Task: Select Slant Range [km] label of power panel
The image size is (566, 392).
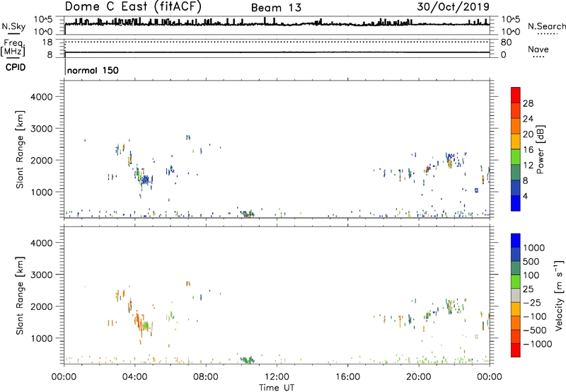Action: [x=20, y=149]
